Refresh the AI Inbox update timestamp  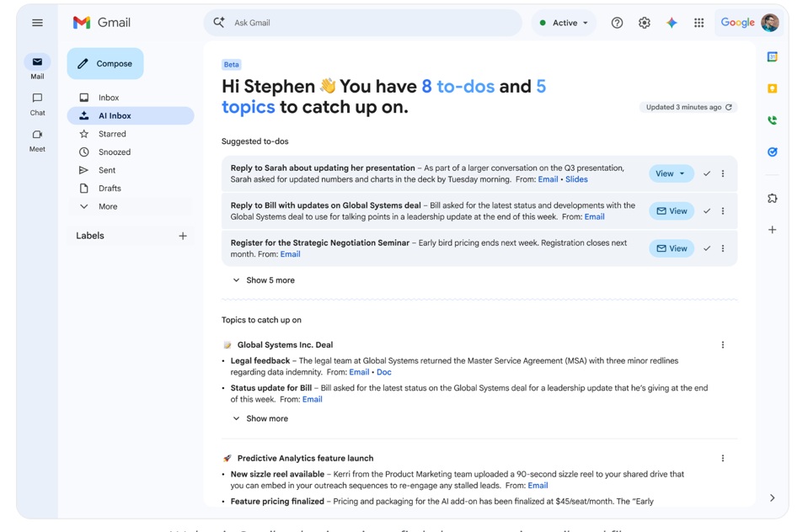(x=729, y=108)
